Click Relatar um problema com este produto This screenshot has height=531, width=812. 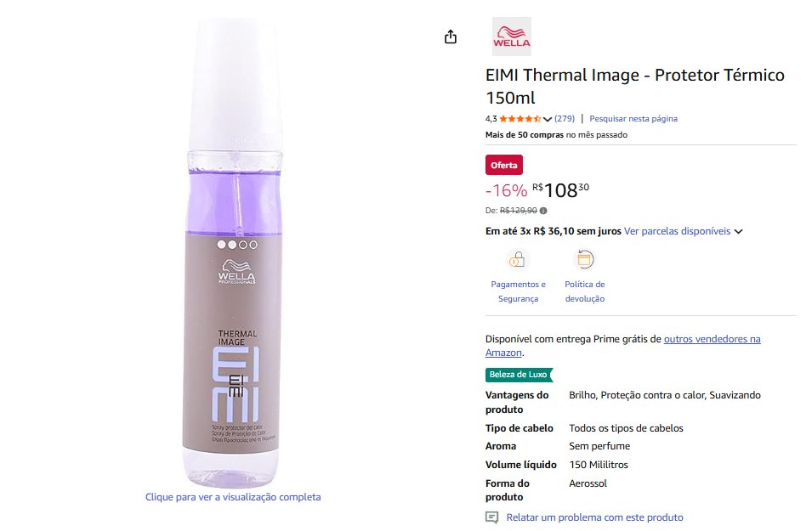pyautogui.click(x=594, y=517)
